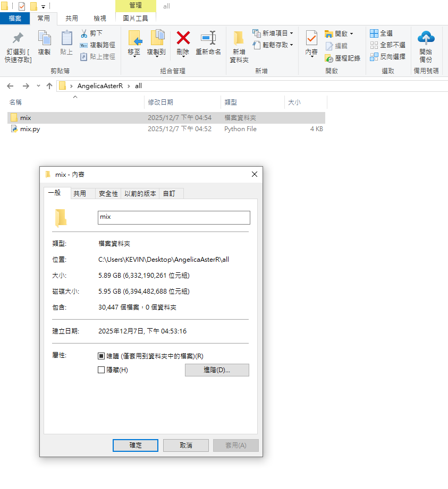Screen dimensions: 448x489
Task: Click the folder name field containing mix
Action: [174, 218]
